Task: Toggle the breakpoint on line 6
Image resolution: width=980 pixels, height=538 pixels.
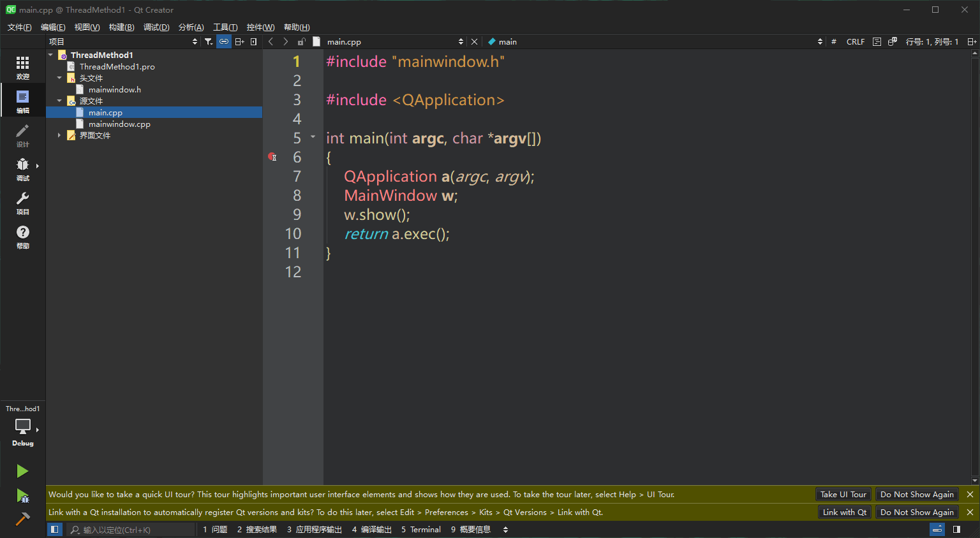Action: [272, 157]
